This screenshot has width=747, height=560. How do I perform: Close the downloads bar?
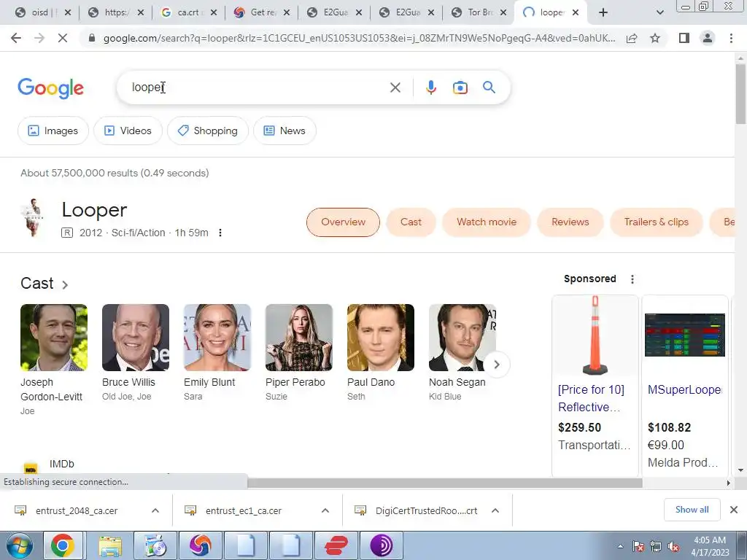point(734,510)
